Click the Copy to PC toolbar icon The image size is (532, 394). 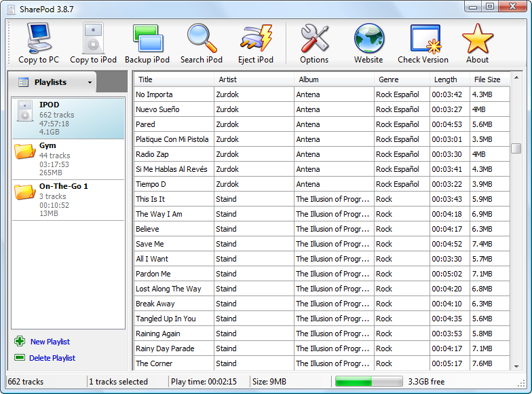pyautogui.click(x=39, y=38)
